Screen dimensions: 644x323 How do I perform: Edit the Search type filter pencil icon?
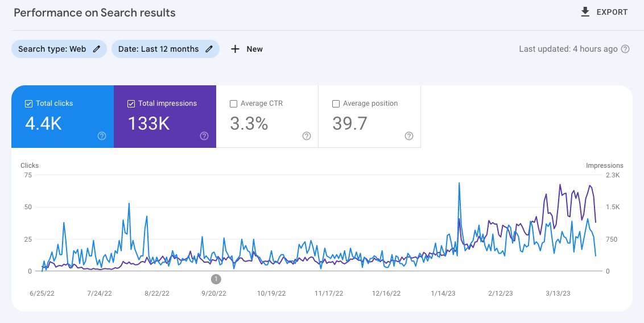pos(97,49)
